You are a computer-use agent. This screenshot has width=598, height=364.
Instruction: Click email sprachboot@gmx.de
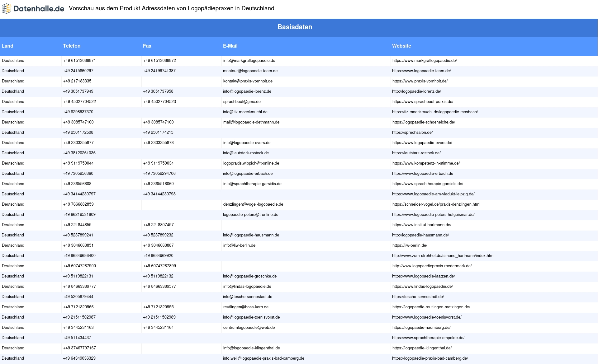coord(242,102)
